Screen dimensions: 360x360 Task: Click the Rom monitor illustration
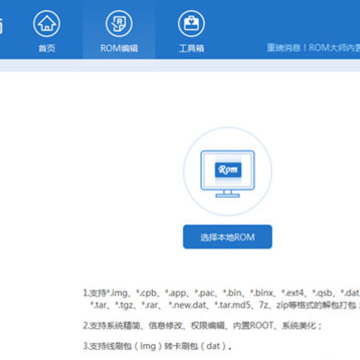tap(228, 174)
